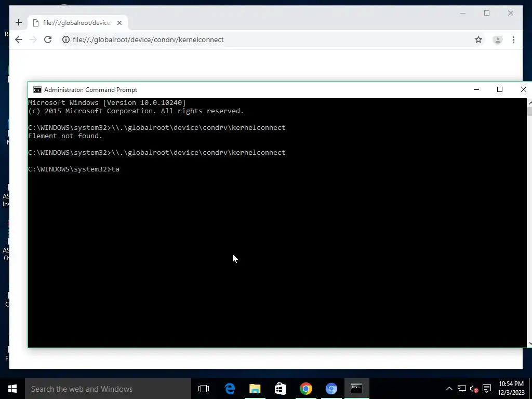Select the file://./globalroot/device browser tab
The image size is (532, 399).
[x=78, y=23]
